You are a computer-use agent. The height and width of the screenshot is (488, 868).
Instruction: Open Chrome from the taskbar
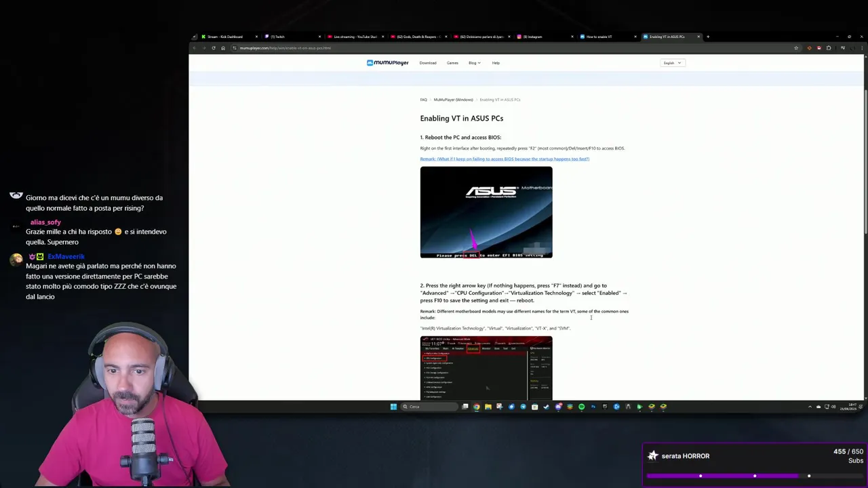(x=477, y=407)
